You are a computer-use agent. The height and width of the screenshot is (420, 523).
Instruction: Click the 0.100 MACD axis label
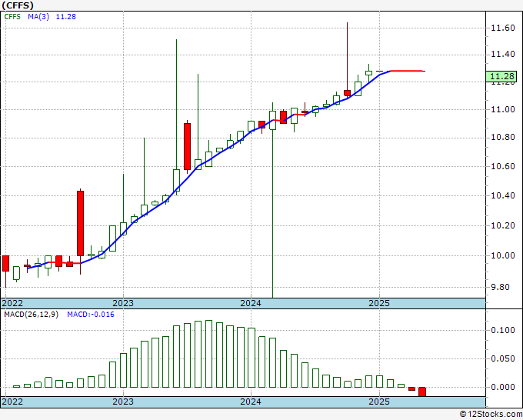coord(503,330)
